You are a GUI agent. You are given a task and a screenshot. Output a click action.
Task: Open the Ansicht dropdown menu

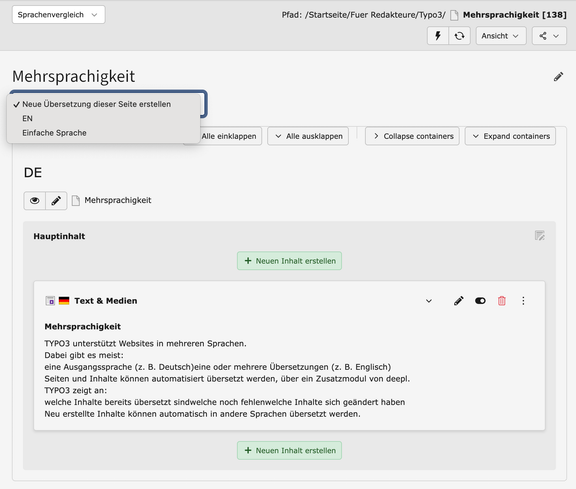click(x=501, y=36)
